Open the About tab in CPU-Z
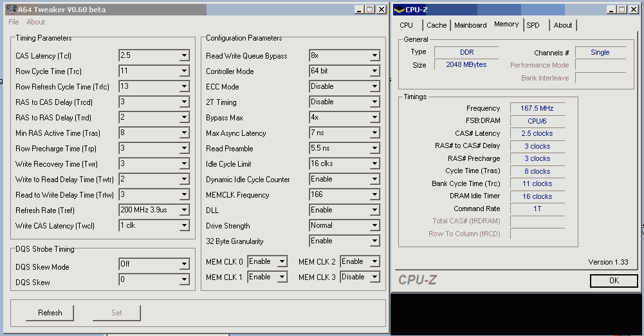The width and height of the screenshot is (644, 336). click(563, 25)
